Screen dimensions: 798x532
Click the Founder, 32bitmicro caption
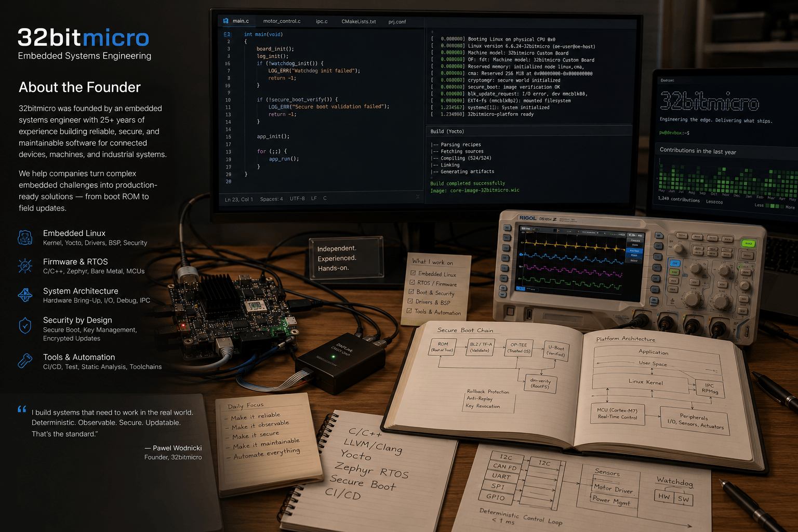(x=173, y=457)
